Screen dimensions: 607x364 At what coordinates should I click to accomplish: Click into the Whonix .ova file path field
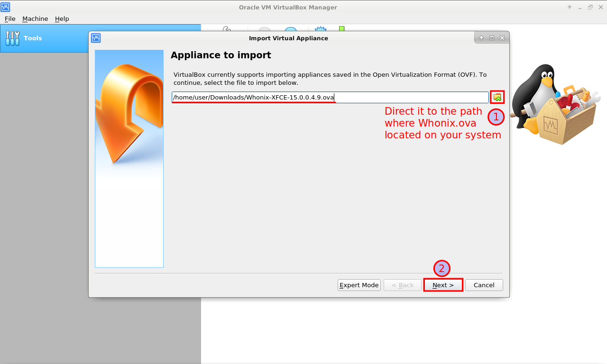330,97
